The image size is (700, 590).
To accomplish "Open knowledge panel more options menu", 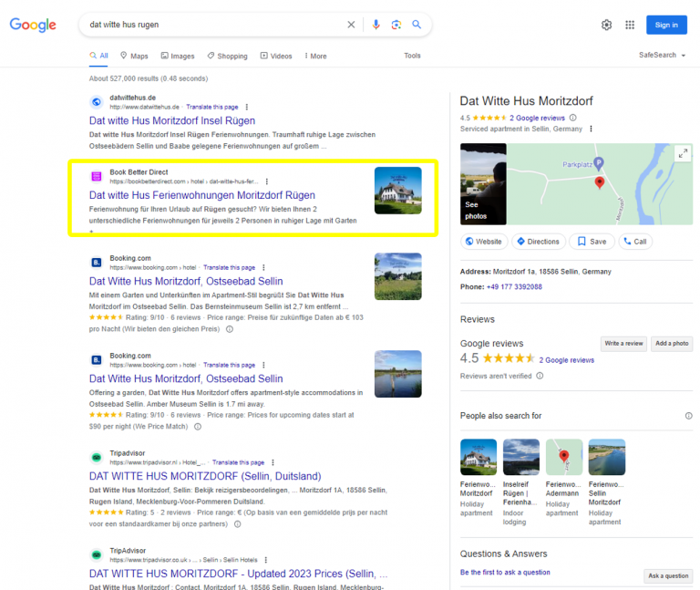I will pyautogui.click(x=591, y=129).
